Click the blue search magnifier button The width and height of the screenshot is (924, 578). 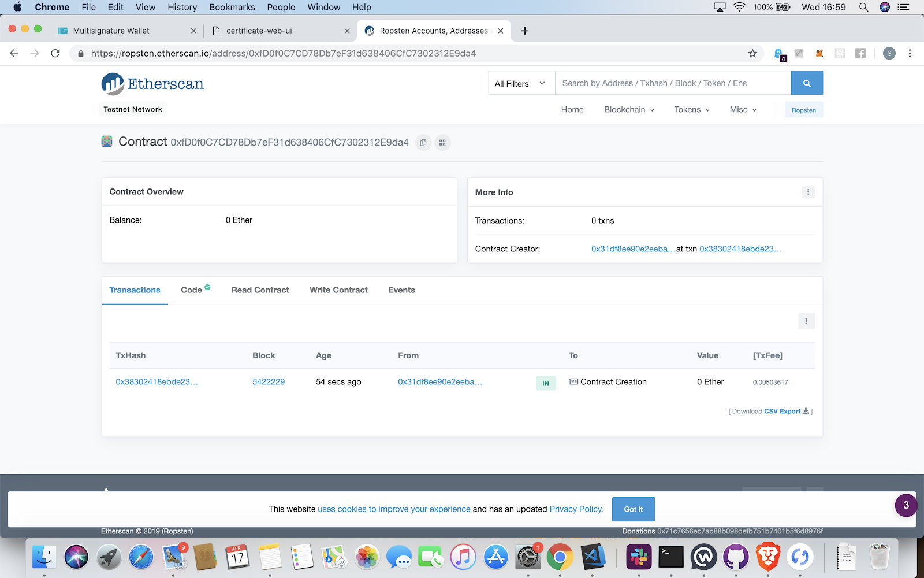click(x=807, y=83)
